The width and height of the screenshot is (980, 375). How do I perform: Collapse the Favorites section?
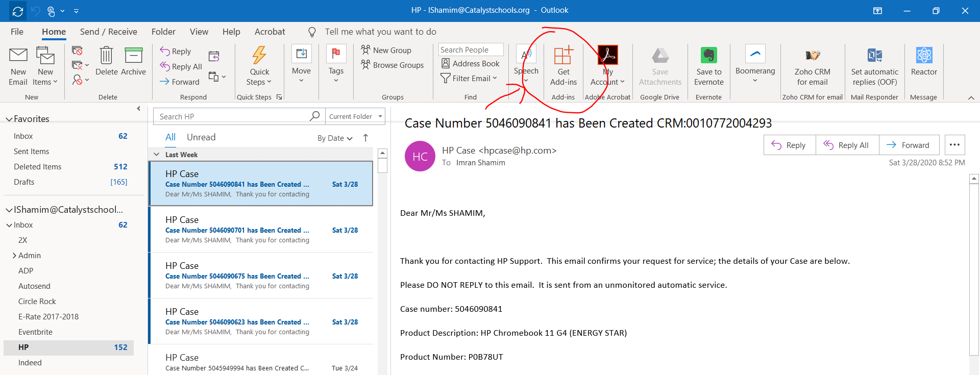click(9, 119)
